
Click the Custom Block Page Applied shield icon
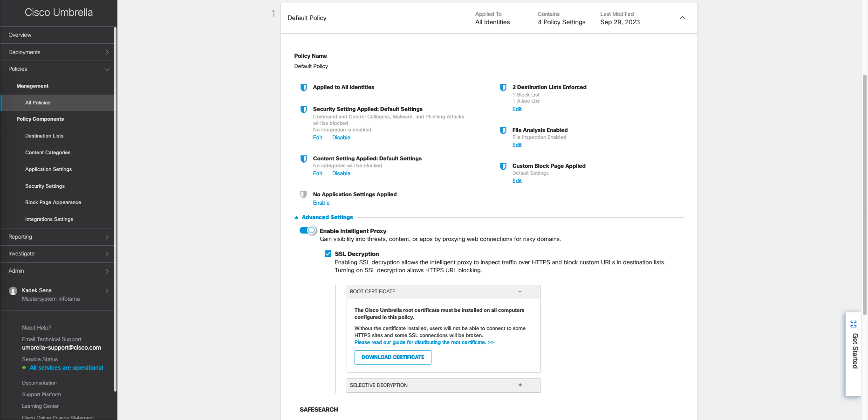[x=503, y=166]
